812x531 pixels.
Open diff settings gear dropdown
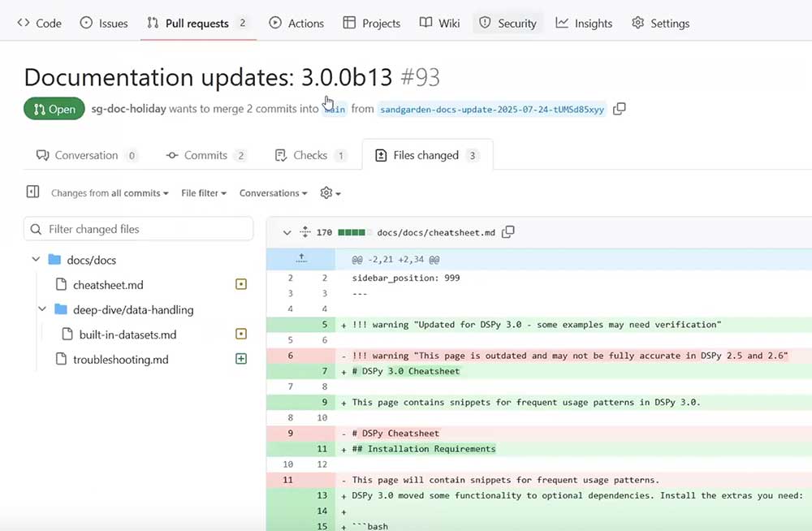pyautogui.click(x=330, y=193)
